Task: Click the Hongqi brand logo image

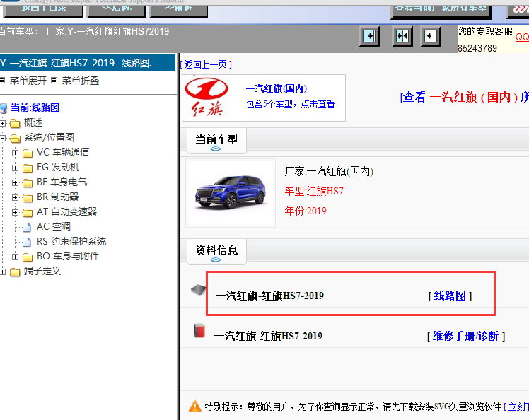Action: pyautogui.click(x=207, y=97)
